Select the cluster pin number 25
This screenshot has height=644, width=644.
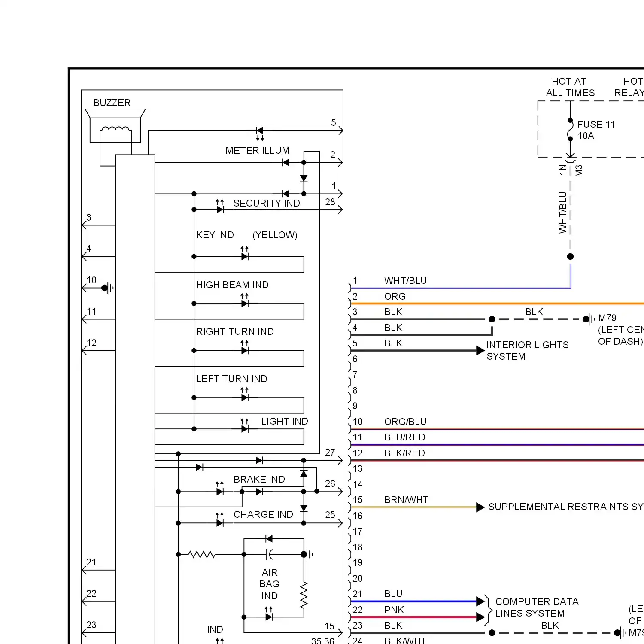pos(330,515)
